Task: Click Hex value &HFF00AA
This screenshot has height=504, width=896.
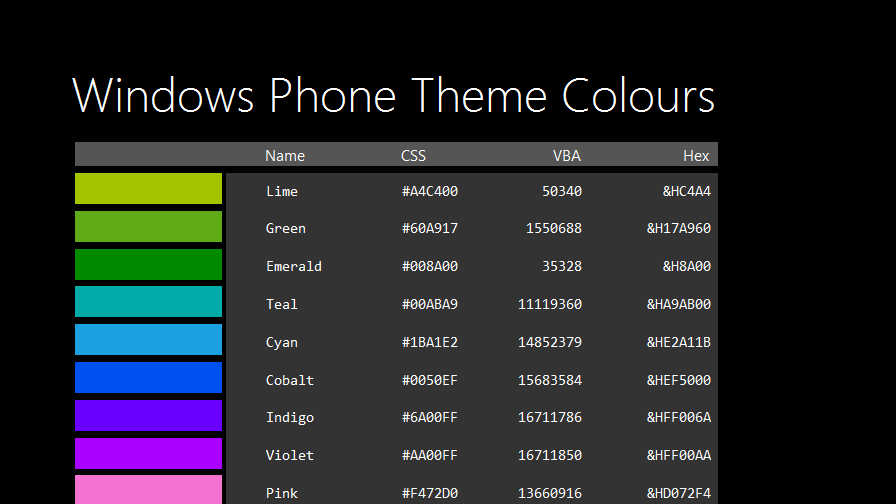Action: [679, 455]
